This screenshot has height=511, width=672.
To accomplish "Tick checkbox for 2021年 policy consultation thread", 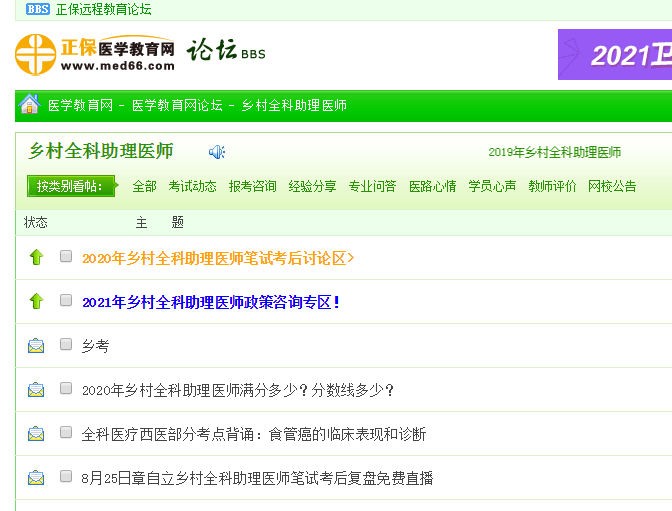I will coord(66,300).
